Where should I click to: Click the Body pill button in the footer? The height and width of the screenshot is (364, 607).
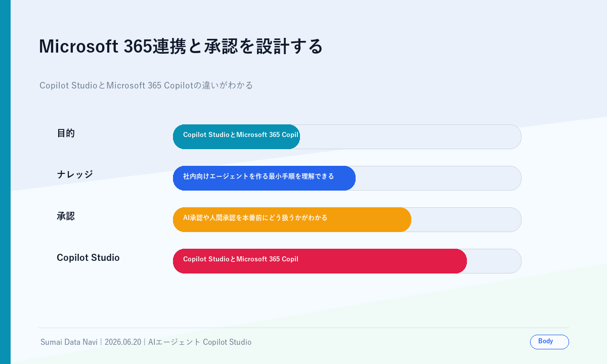point(549,342)
